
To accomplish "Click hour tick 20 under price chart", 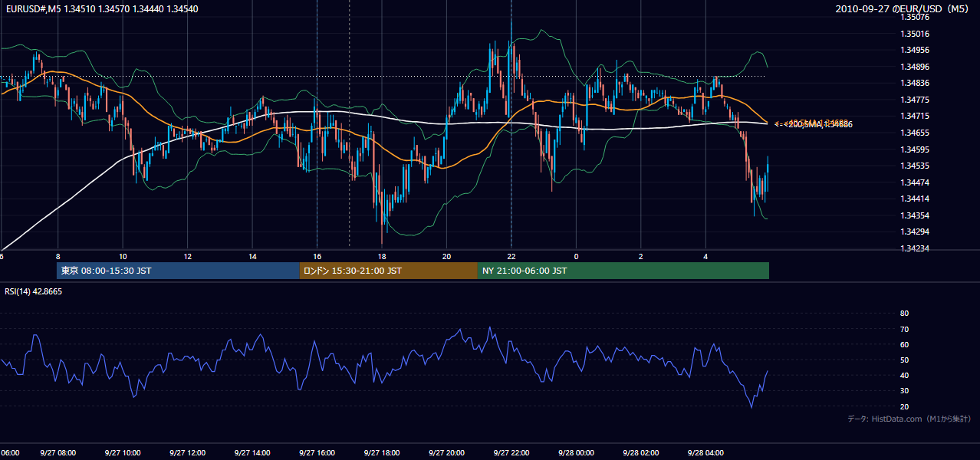I will 446,257.
